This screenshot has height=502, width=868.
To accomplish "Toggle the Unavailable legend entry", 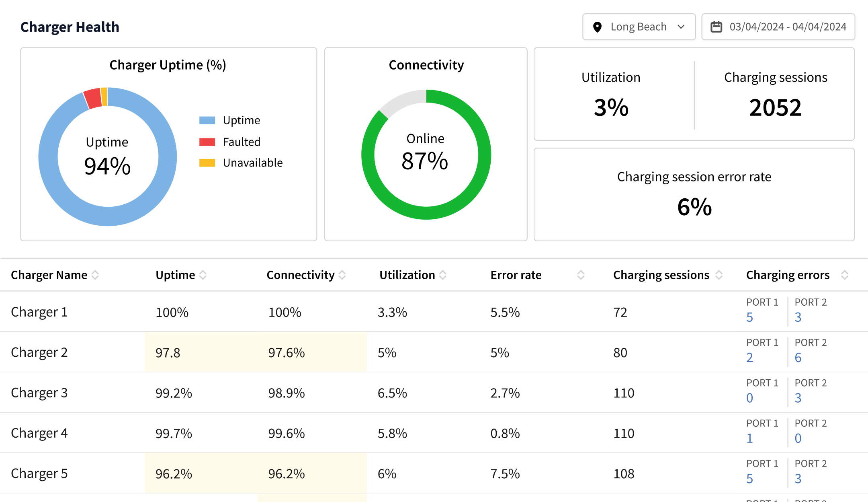I will pyautogui.click(x=253, y=163).
